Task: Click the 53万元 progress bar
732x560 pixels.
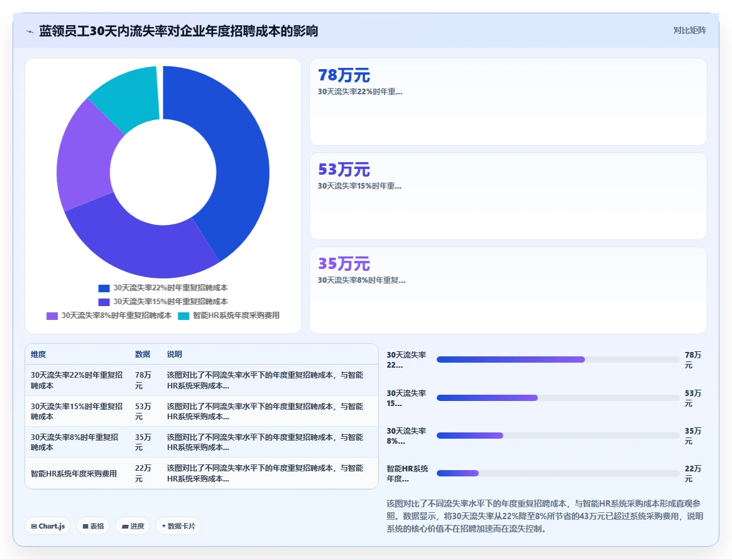Action: 558,398
